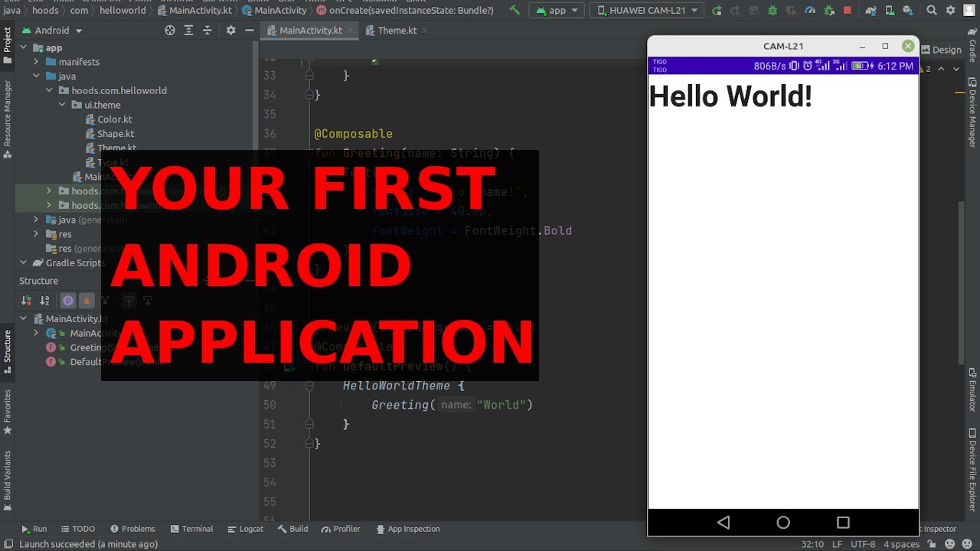
Task: Expand the res folder
Action: click(36, 234)
